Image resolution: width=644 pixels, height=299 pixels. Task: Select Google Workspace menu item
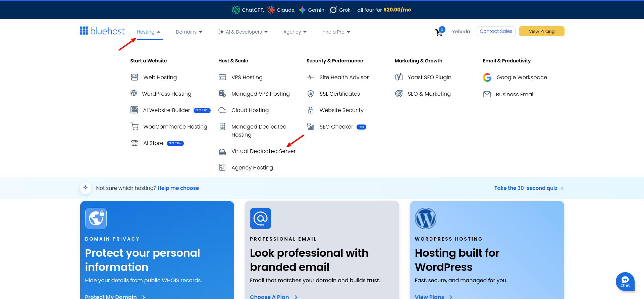522,77
